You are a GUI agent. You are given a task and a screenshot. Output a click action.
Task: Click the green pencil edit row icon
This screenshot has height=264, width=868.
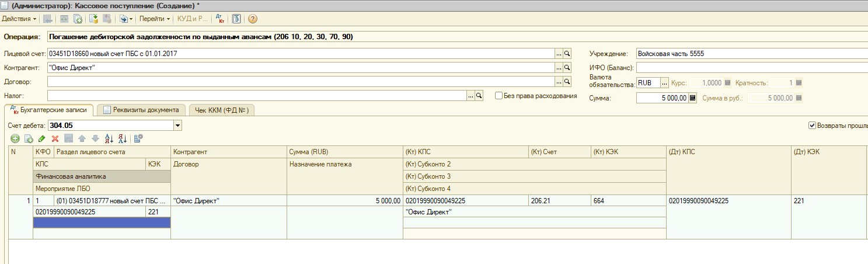click(x=41, y=138)
